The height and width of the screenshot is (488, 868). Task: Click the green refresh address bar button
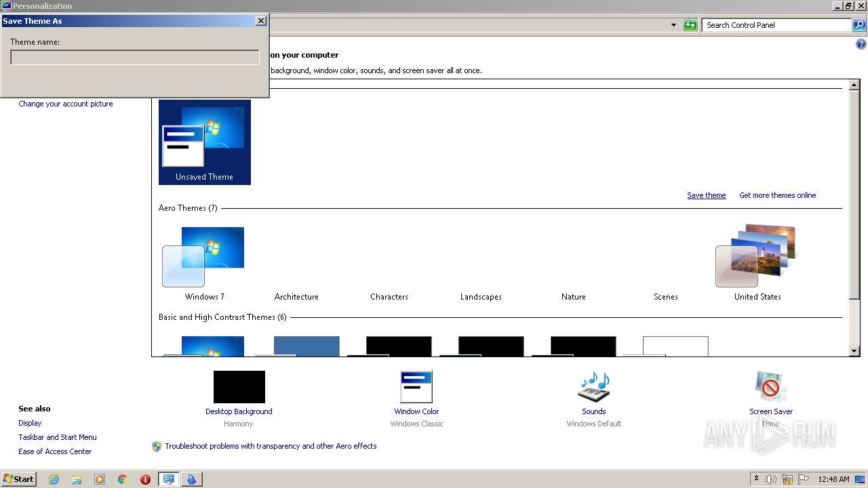[690, 25]
